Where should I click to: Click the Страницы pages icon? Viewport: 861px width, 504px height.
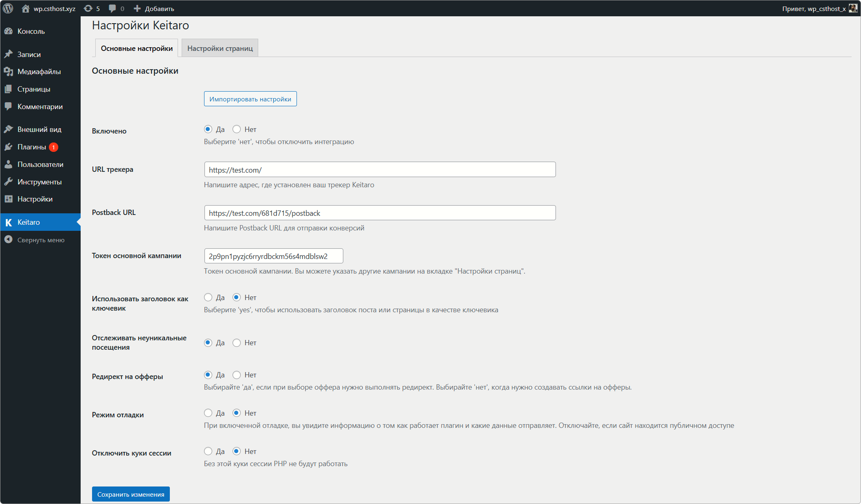coord(8,89)
